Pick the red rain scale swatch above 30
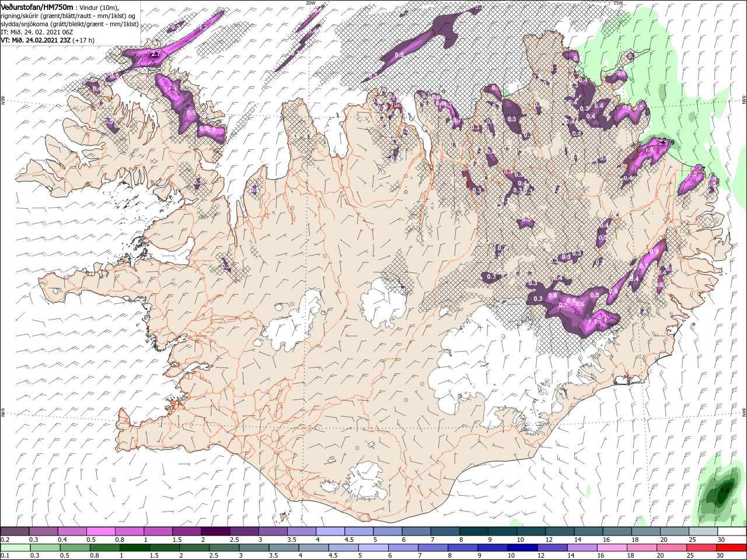Viewport: 747px width, 560px height. pyautogui.click(x=731, y=548)
